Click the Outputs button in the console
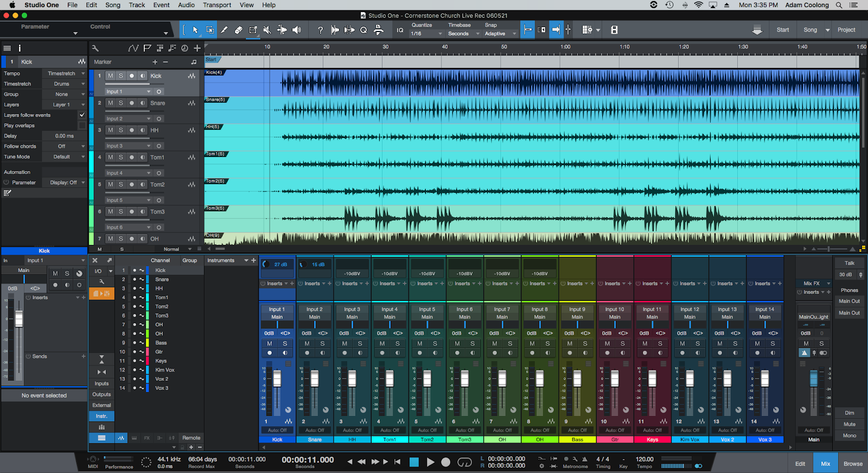Image resolution: width=868 pixels, height=473 pixels. click(x=101, y=394)
